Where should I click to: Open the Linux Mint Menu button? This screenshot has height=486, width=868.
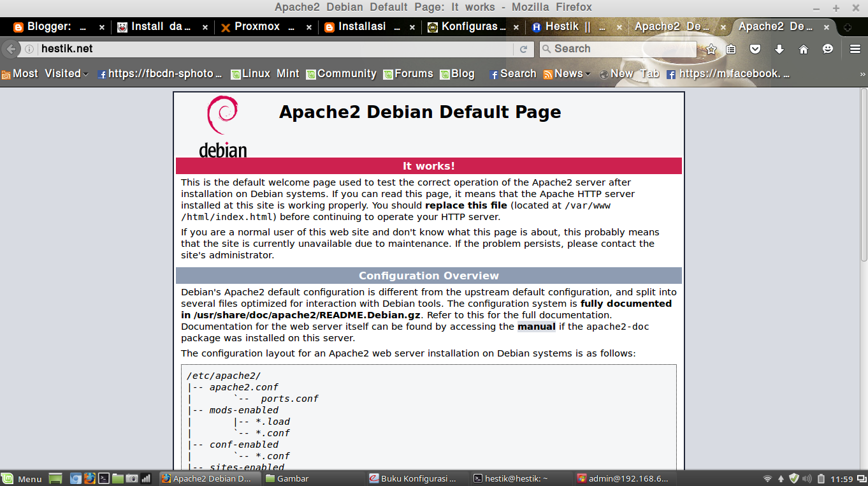tap(22, 478)
